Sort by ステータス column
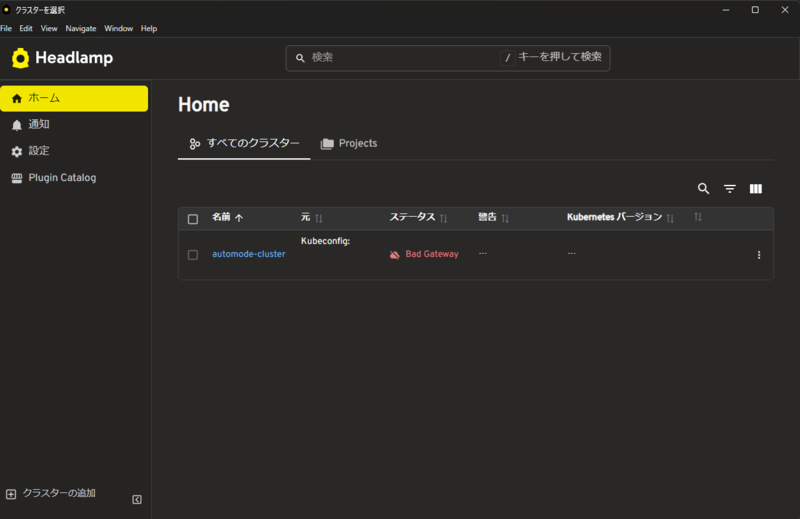Image resolution: width=800 pixels, height=519 pixels. (x=443, y=218)
